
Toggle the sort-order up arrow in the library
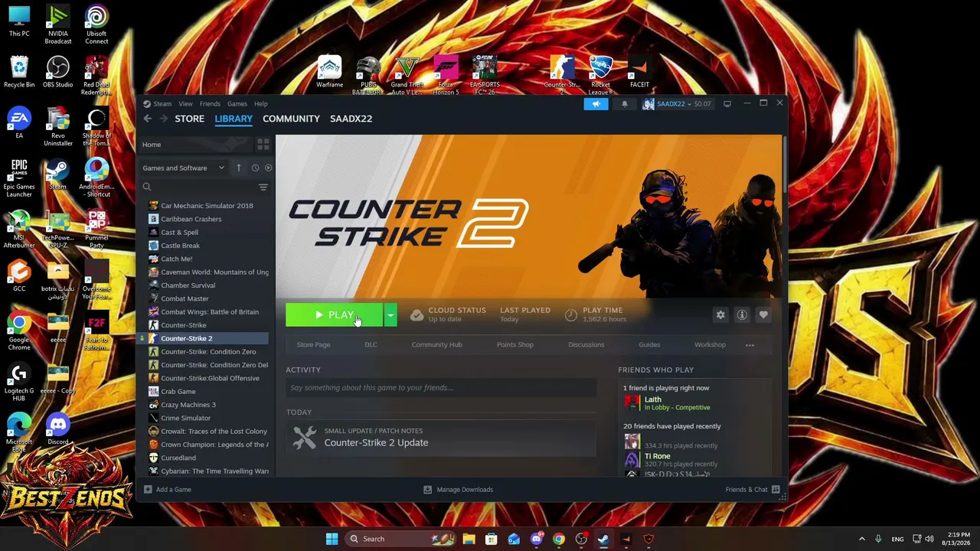tap(239, 168)
